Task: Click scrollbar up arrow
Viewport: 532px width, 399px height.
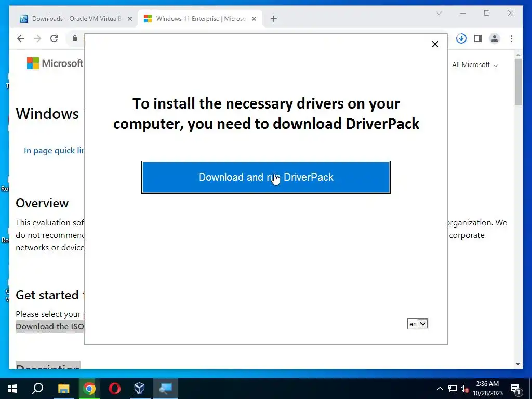Action: [518, 54]
